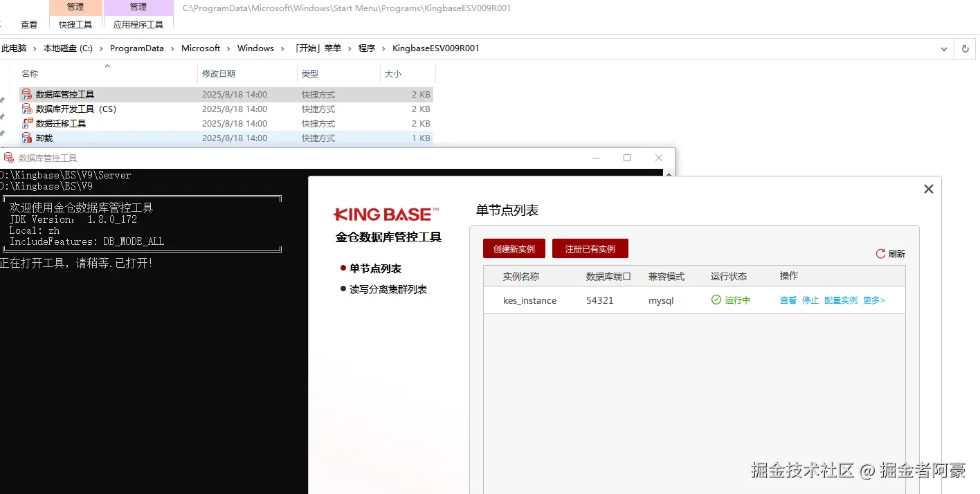Screen dimensions: 980x494
Task: Click the date cell of 数据迁移工具 row
Action: point(235,123)
